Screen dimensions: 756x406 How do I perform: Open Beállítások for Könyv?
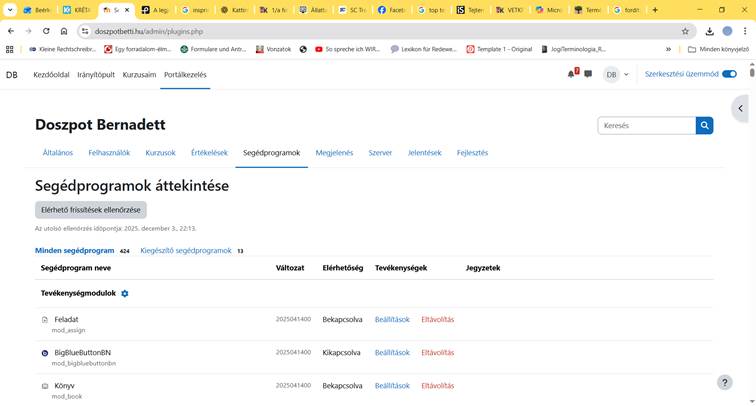coord(392,386)
